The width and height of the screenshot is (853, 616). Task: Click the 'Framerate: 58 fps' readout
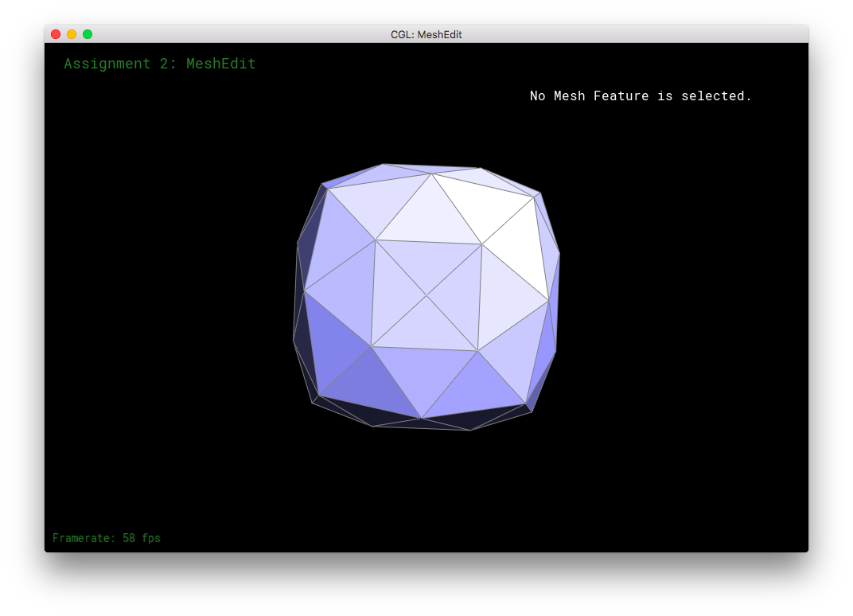tap(107, 538)
